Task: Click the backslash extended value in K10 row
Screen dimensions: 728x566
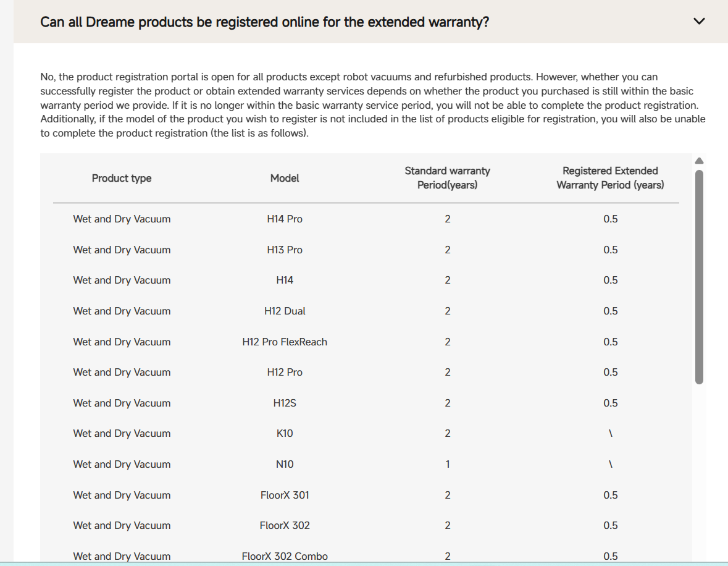Action: pyautogui.click(x=611, y=434)
